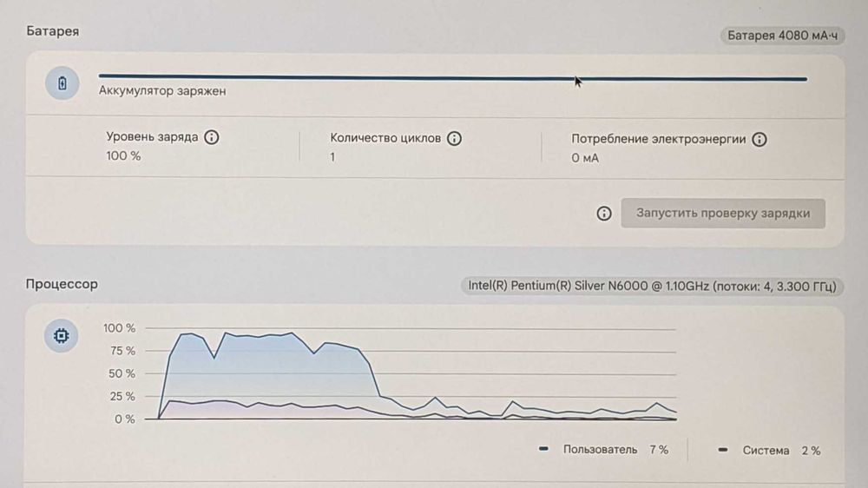Click the battery icon in the battery card

(x=62, y=83)
